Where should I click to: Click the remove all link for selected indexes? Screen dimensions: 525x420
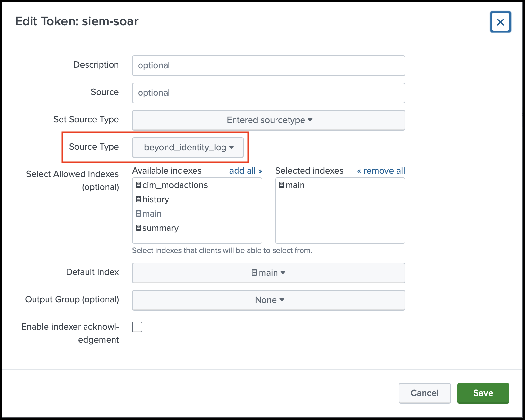pyautogui.click(x=381, y=170)
